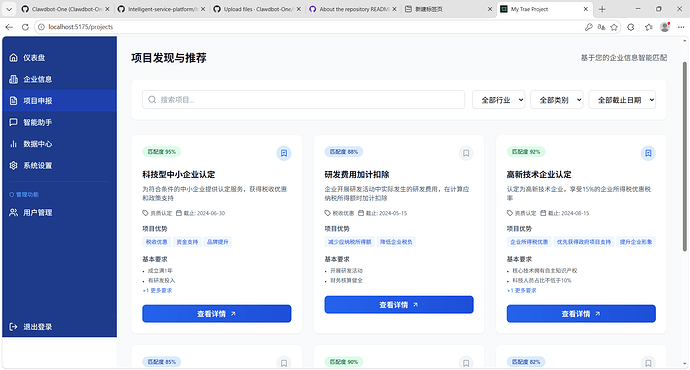Click the 提升企业形象 tag

(636, 242)
